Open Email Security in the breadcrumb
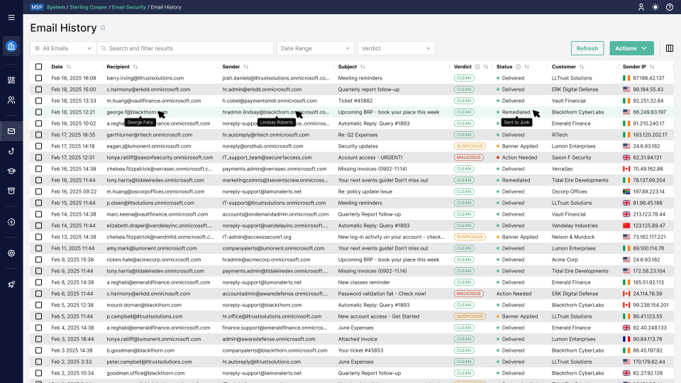This screenshot has height=383, width=681. point(129,7)
